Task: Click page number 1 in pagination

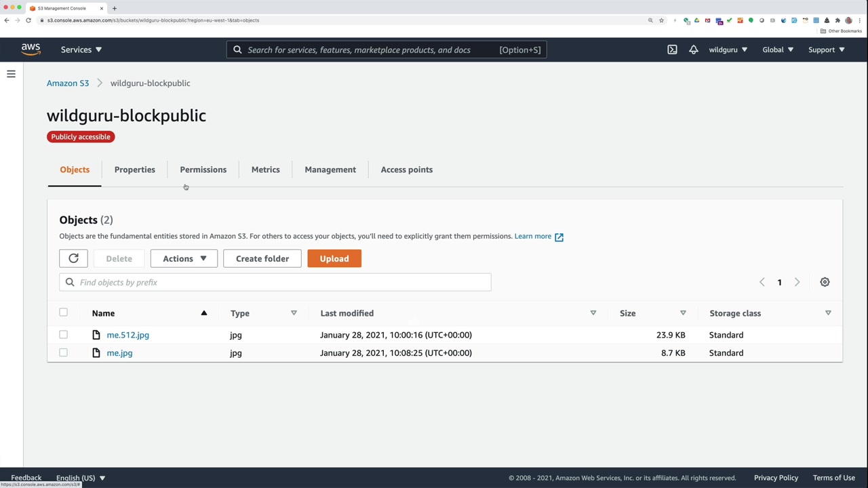Action: point(779,282)
